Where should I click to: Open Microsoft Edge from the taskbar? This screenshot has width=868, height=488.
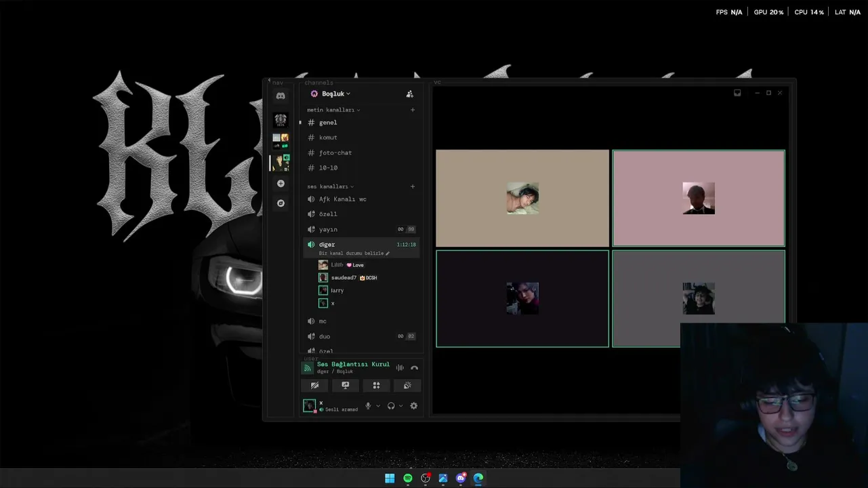(x=478, y=479)
